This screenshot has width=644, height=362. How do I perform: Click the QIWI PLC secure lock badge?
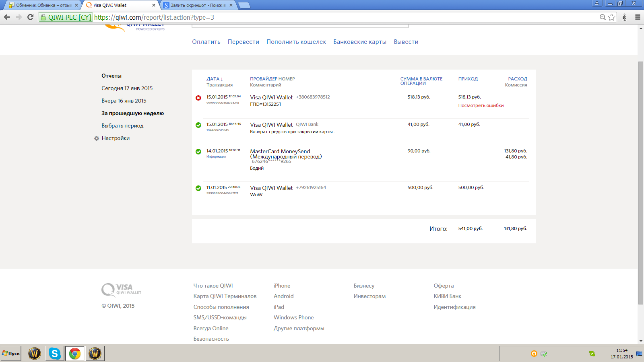[66, 17]
